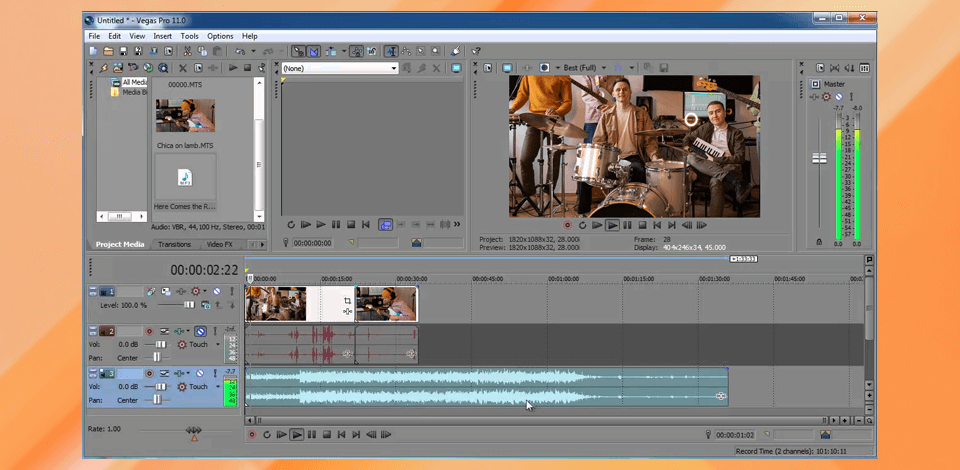Select the 00000.MTS video thumbnail
960x470 pixels.
(x=185, y=115)
